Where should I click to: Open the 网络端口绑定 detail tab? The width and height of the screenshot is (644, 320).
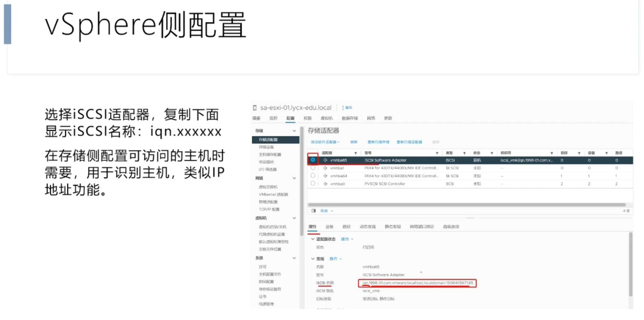(x=422, y=227)
